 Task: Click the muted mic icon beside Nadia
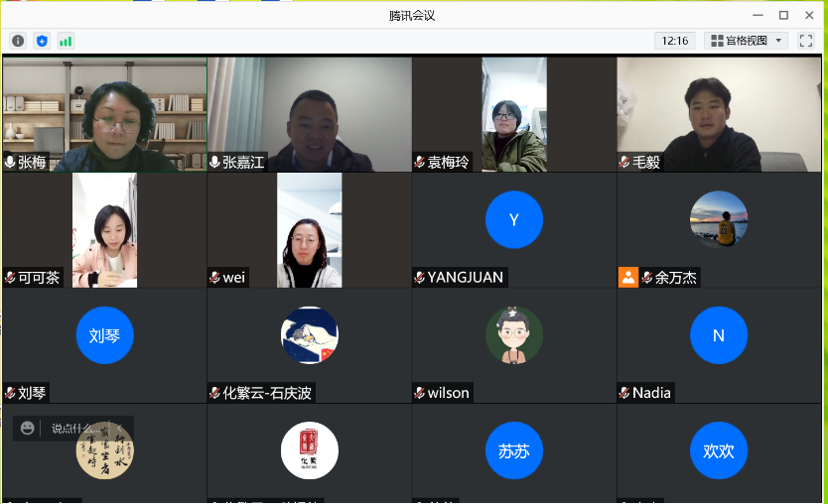[x=624, y=393]
